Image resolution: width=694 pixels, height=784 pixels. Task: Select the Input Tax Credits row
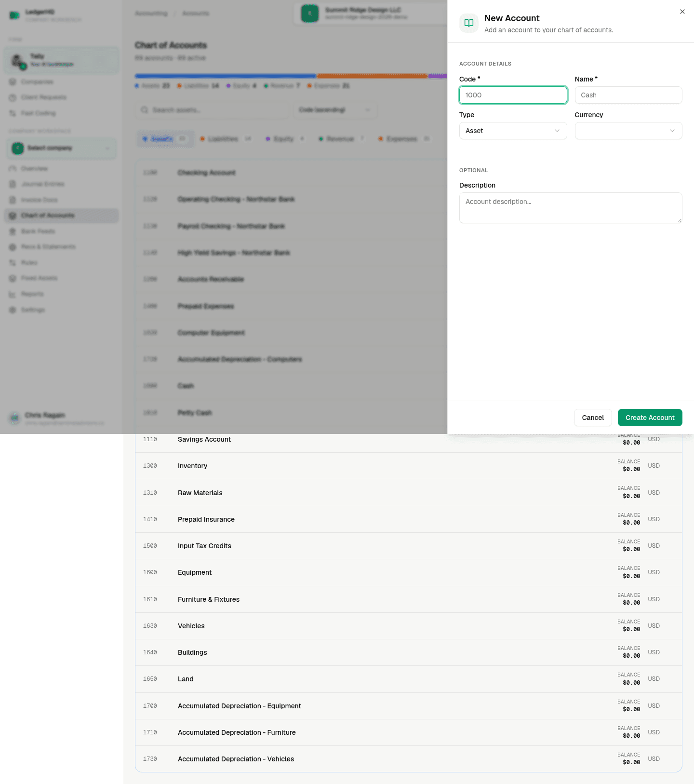(409, 546)
